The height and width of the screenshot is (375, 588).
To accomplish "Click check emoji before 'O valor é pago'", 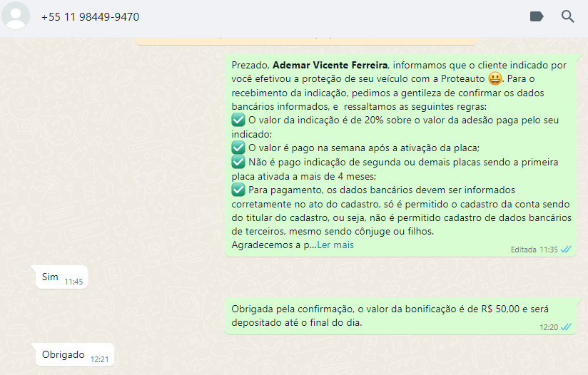I will pos(238,148).
